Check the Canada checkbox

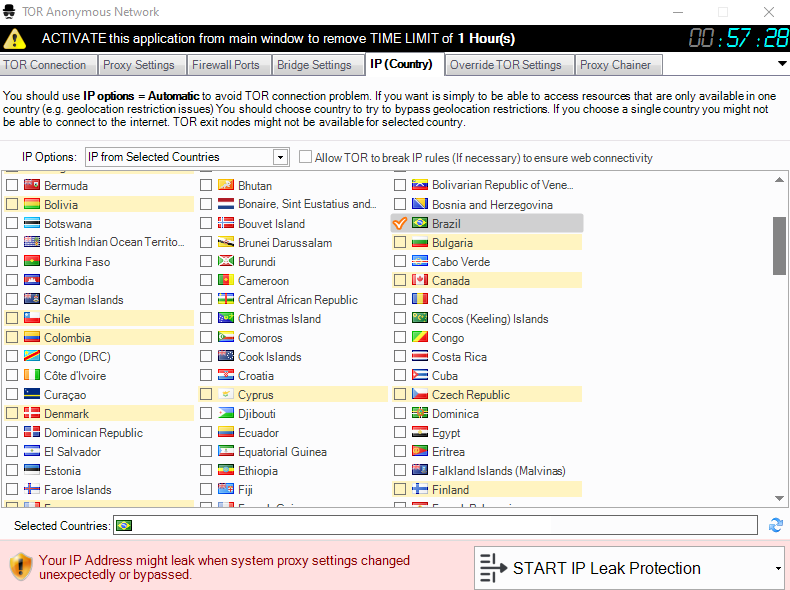pyautogui.click(x=400, y=280)
